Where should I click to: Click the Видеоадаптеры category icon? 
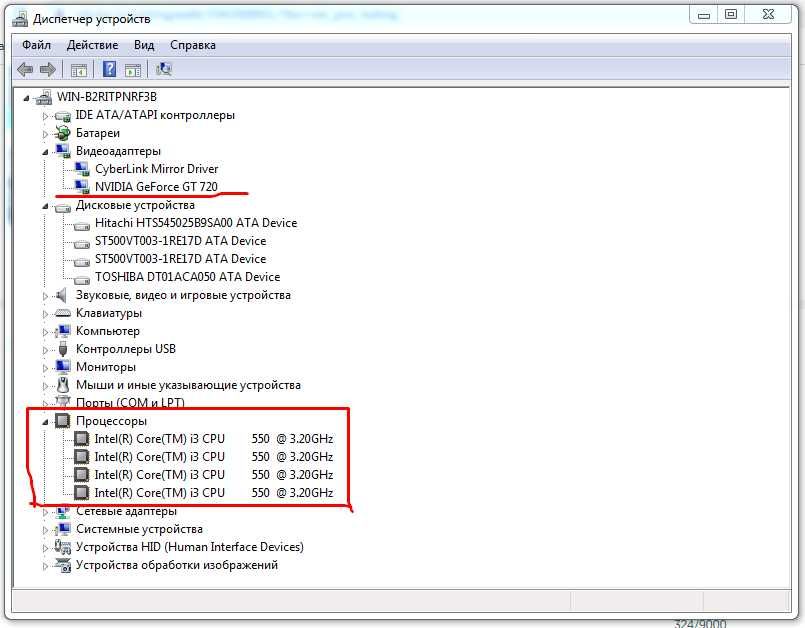click(63, 151)
